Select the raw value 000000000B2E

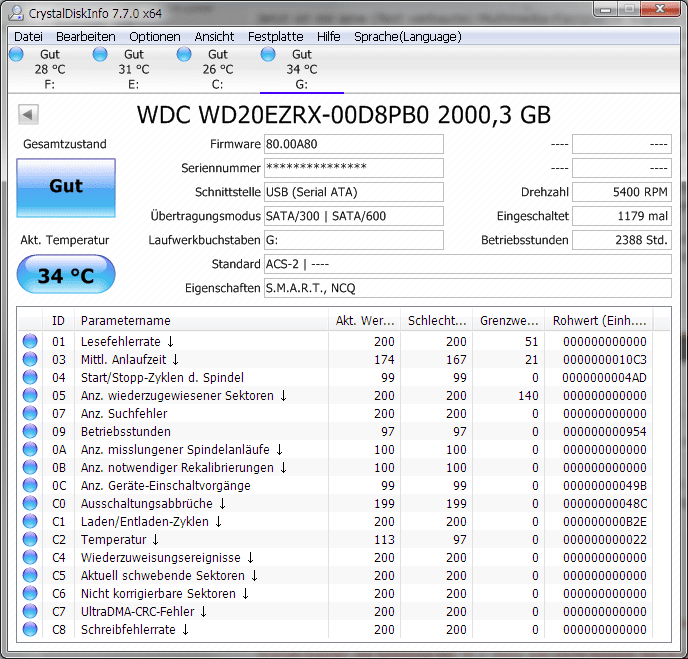pos(605,521)
